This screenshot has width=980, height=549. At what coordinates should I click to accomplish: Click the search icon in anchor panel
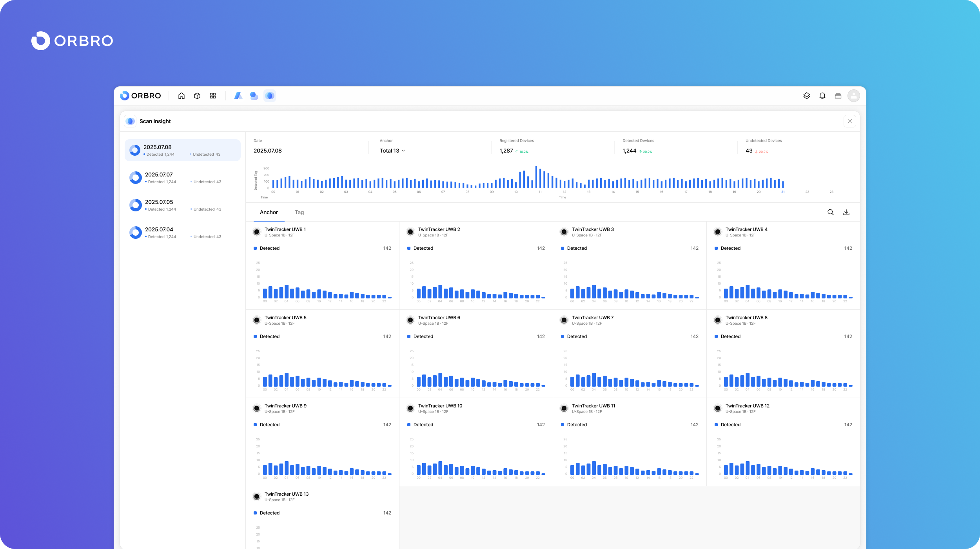(x=830, y=212)
